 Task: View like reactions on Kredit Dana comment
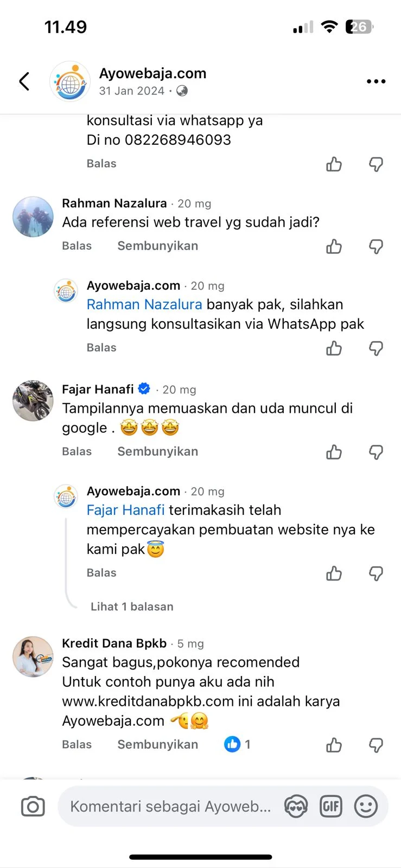point(237,744)
